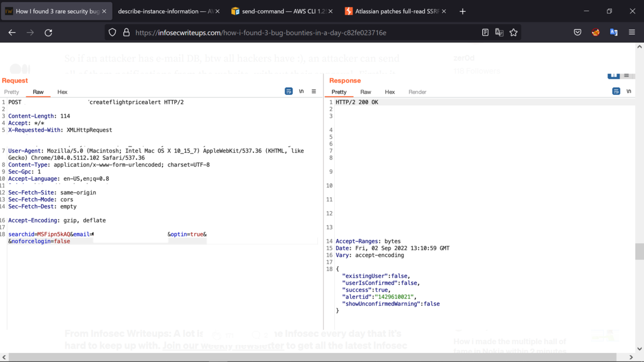644x362 pixels.
Task: Open tracking protection shield in address bar
Action: tap(112, 32)
